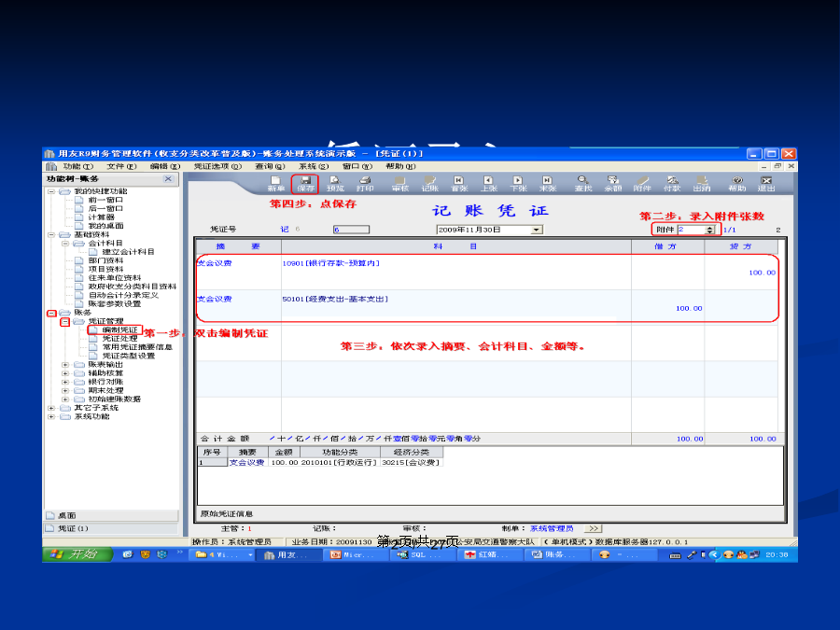
Task: Select 账套参数设置 tree item
Action: click(115, 303)
